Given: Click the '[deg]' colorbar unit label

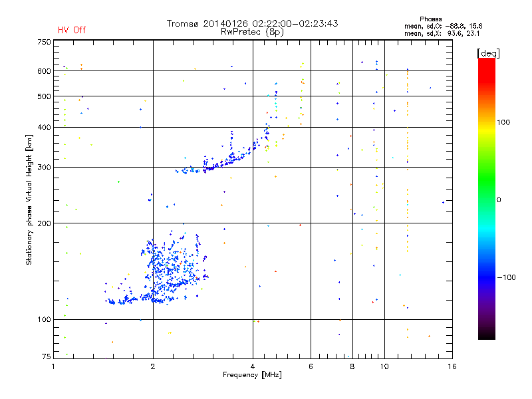Looking at the screenshot, I should click(488, 53).
